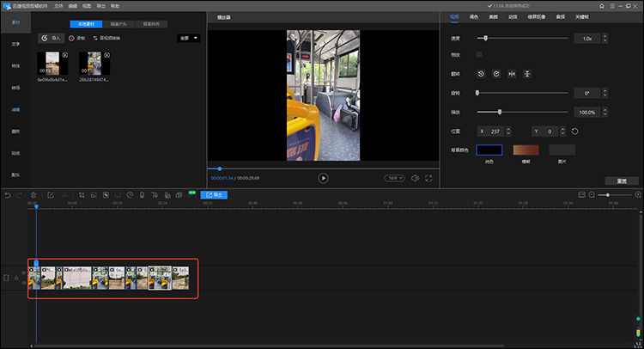Screen dimensions: 644x349
Task: Click the text-to-speech 'T' icon in toolbar
Action: coord(155,195)
